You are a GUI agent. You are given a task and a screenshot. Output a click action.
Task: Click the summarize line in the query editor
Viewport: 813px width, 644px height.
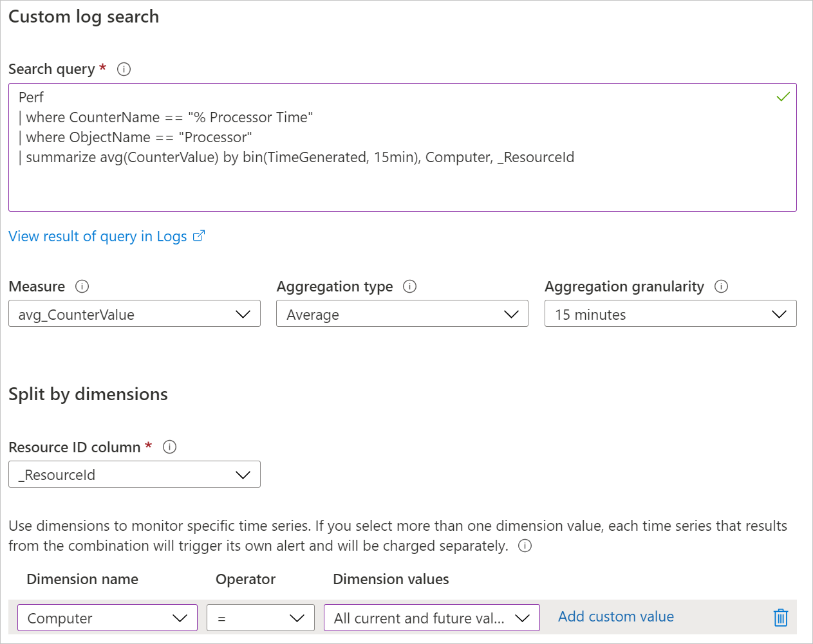coord(300,158)
